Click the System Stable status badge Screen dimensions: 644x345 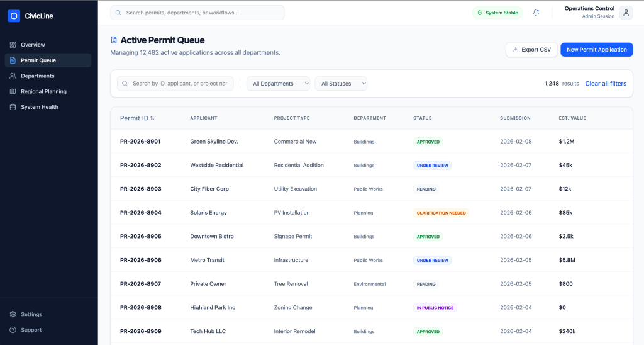[x=497, y=13]
